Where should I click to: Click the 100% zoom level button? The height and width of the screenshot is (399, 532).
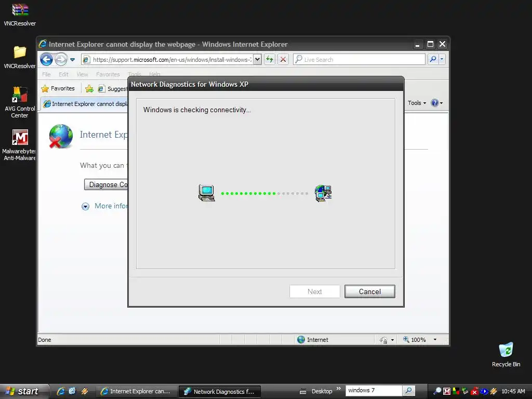[414, 340]
